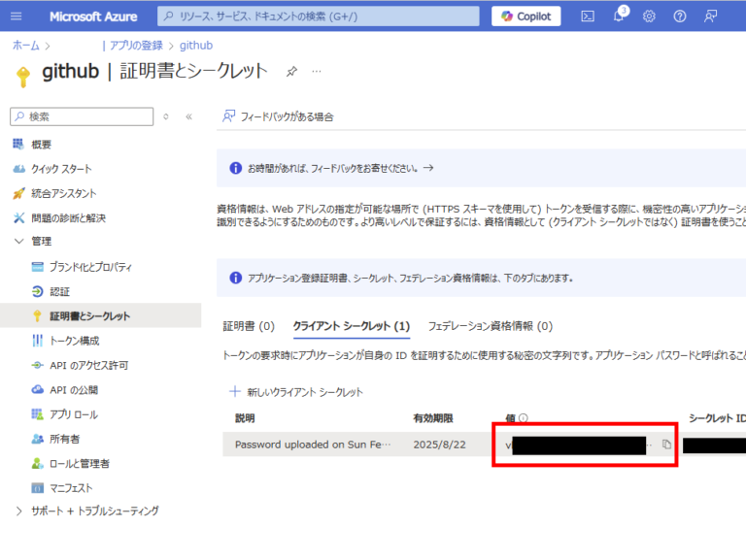The image size is (746, 560).
Task: Add 新しいクライアント シークレット
Action: [296, 392]
